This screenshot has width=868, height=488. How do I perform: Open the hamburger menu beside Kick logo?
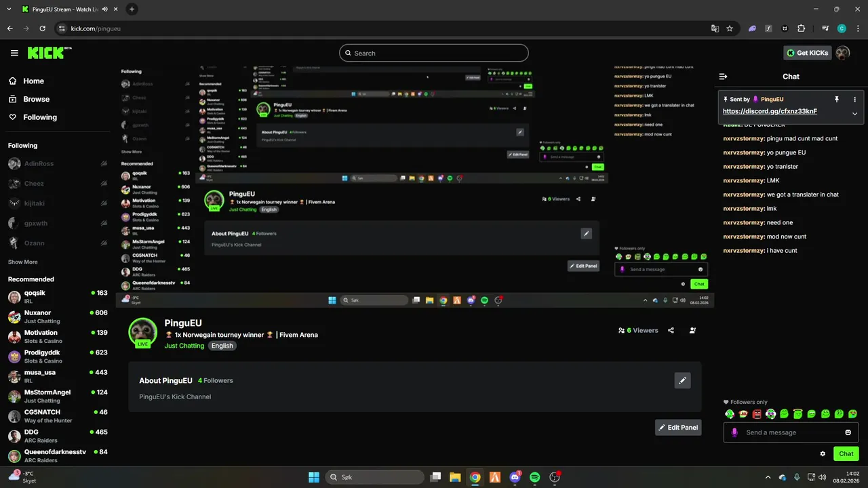pyautogui.click(x=14, y=53)
